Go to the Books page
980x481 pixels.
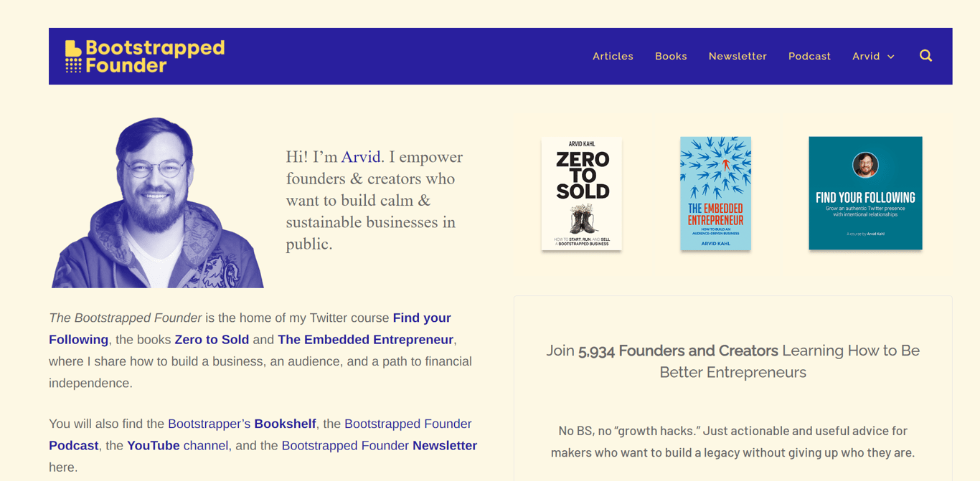click(x=671, y=56)
